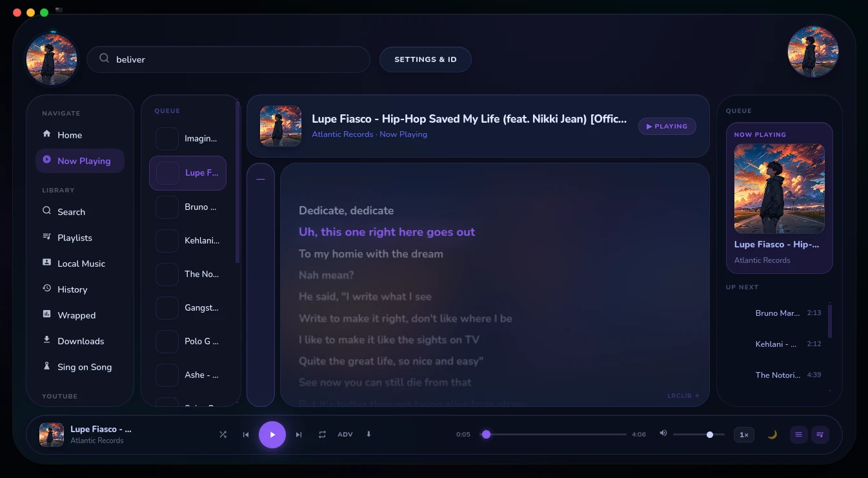Click the song progress slider
Image resolution: width=868 pixels, height=478 pixels.
(554, 435)
